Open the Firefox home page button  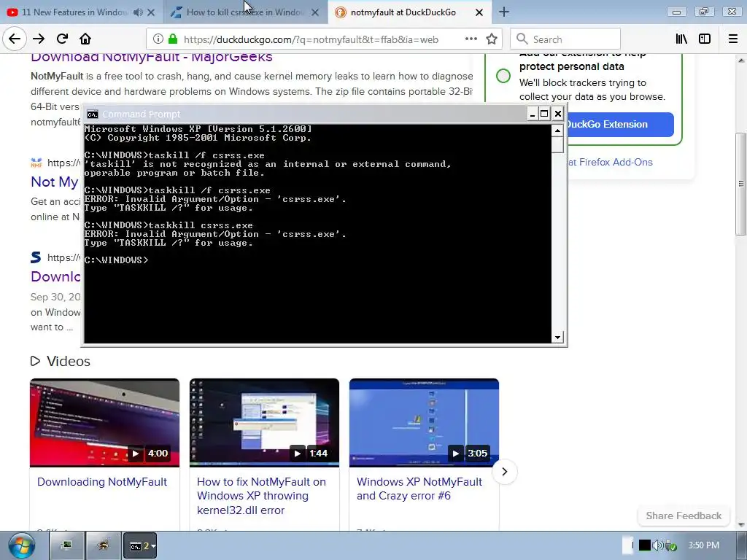click(85, 39)
